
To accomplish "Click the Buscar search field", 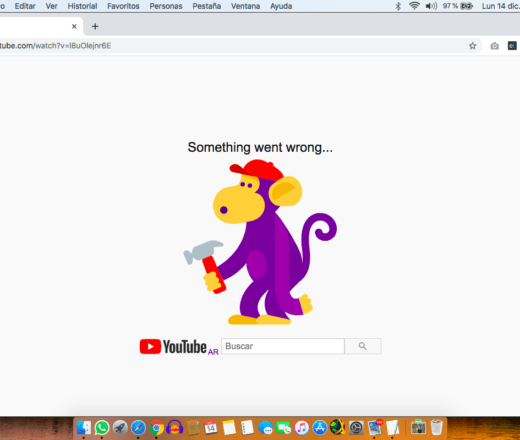I will coord(283,346).
